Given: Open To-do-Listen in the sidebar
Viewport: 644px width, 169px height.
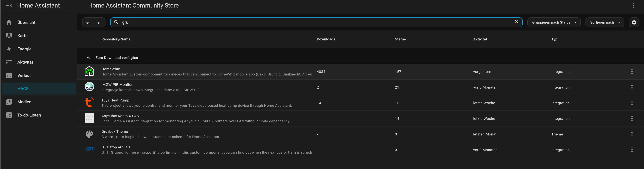Looking at the screenshot, I should 39,115.
